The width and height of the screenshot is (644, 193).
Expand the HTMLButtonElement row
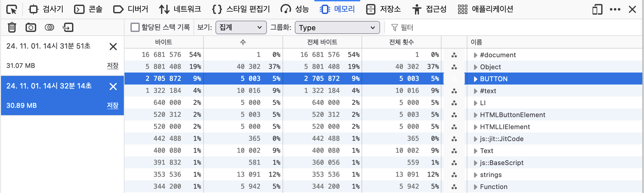pos(475,115)
